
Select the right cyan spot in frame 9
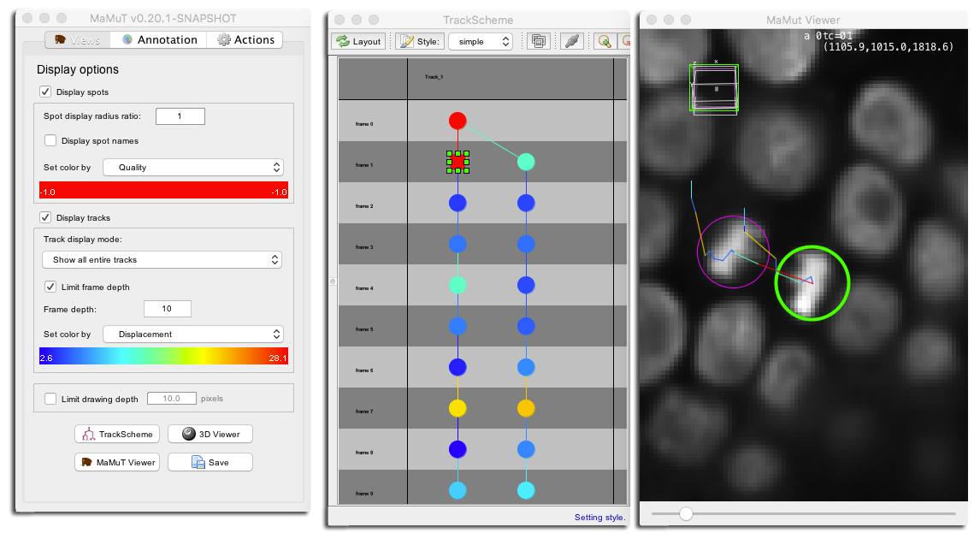pyautogui.click(x=526, y=490)
